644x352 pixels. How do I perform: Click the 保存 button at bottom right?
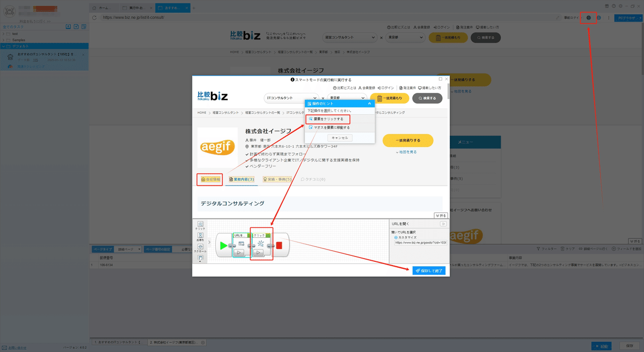point(630,346)
